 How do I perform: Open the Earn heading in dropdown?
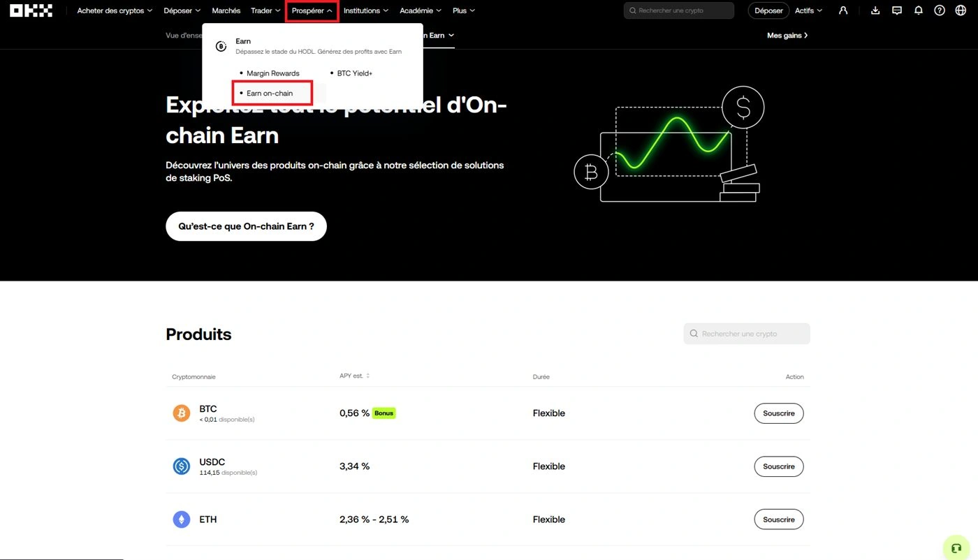point(243,41)
